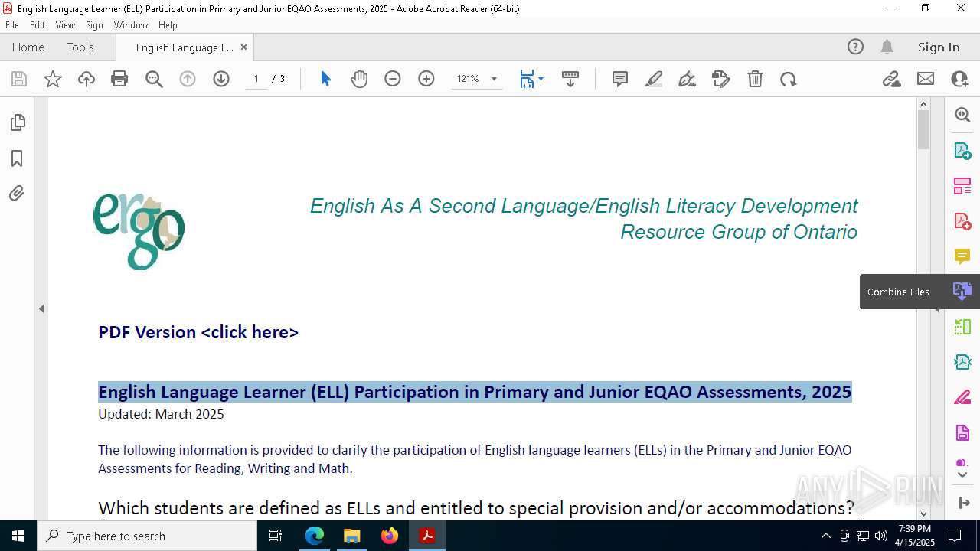Close the English Language L... document tab
This screenshot has height=551, width=980.
[x=243, y=47]
